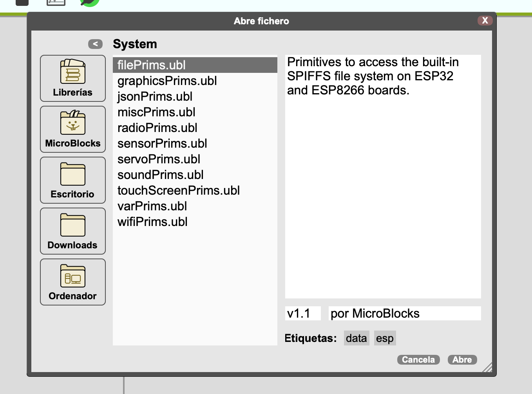Select radioPrims.ubl in the list
This screenshot has height=394, width=532.
pos(157,128)
